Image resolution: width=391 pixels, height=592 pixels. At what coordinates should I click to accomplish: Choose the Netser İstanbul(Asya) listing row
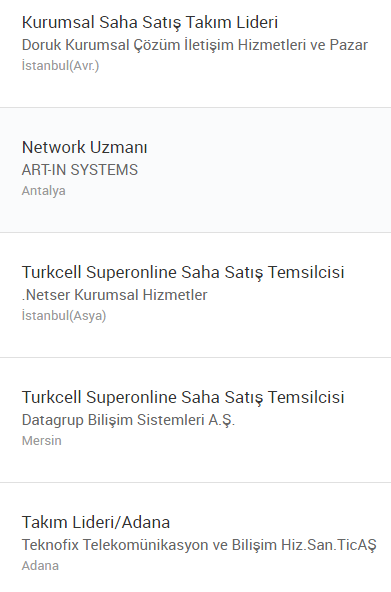(196, 295)
